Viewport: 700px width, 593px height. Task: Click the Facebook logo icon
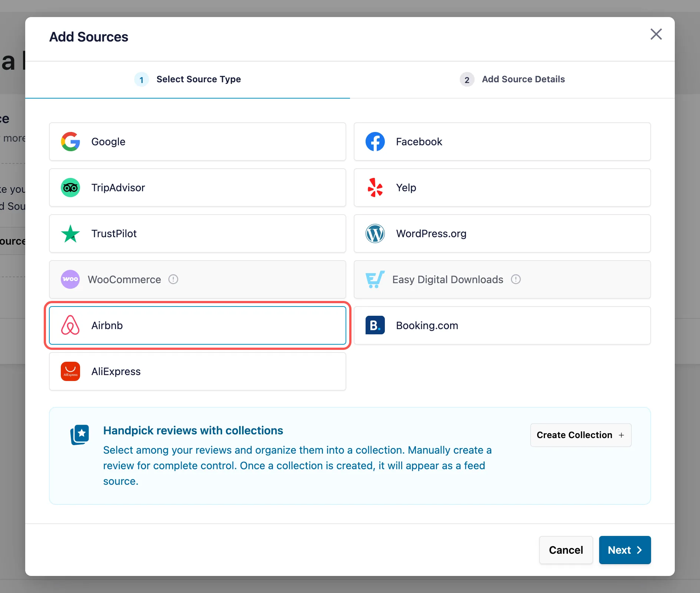(x=375, y=142)
